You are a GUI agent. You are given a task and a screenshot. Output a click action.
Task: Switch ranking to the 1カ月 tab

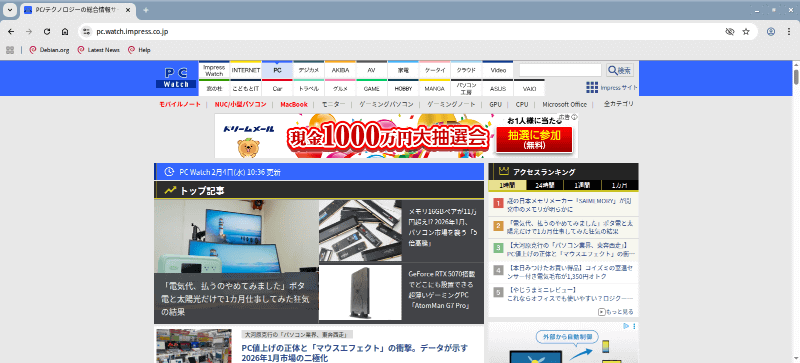click(620, 185)
